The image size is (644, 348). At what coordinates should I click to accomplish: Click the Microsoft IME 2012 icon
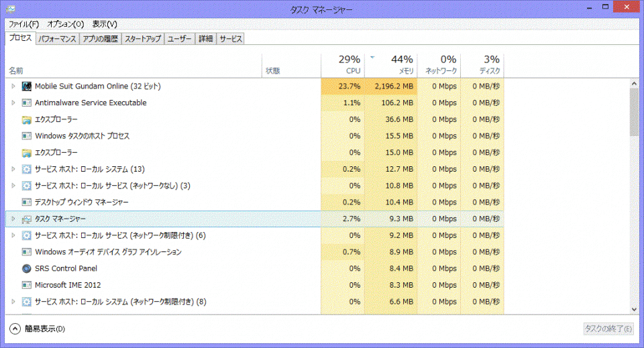point(27,285)
